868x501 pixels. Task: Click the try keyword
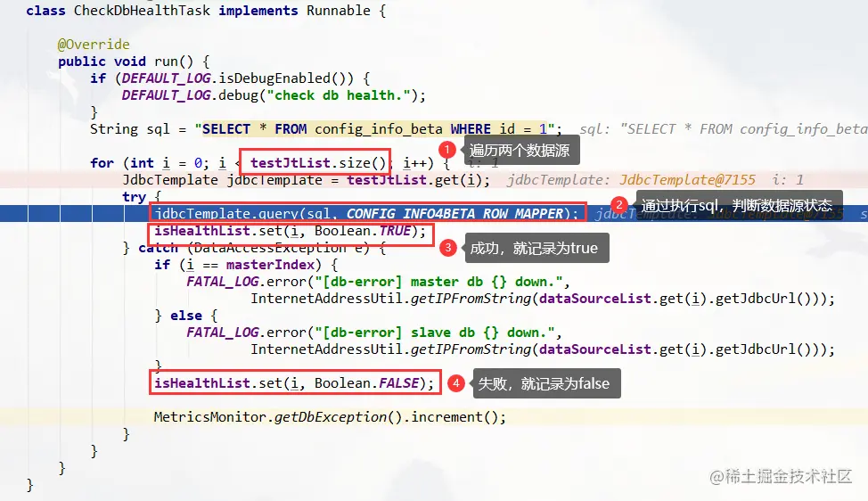[x=134, y=197]
